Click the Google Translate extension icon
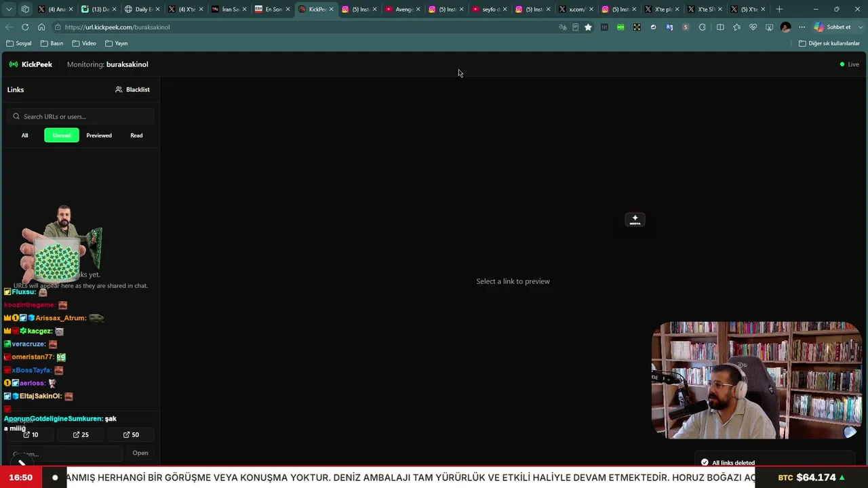868x488 pixels. [669, 27]
